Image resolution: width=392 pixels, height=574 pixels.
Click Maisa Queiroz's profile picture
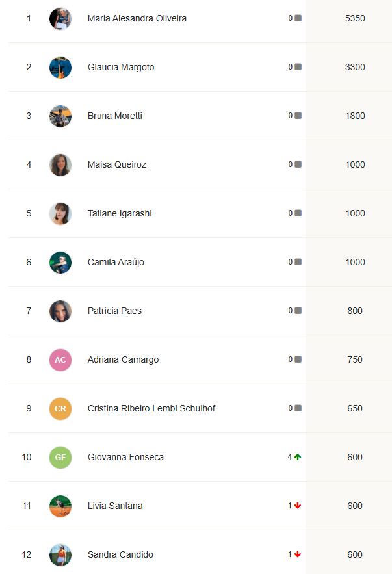[60, 164]
